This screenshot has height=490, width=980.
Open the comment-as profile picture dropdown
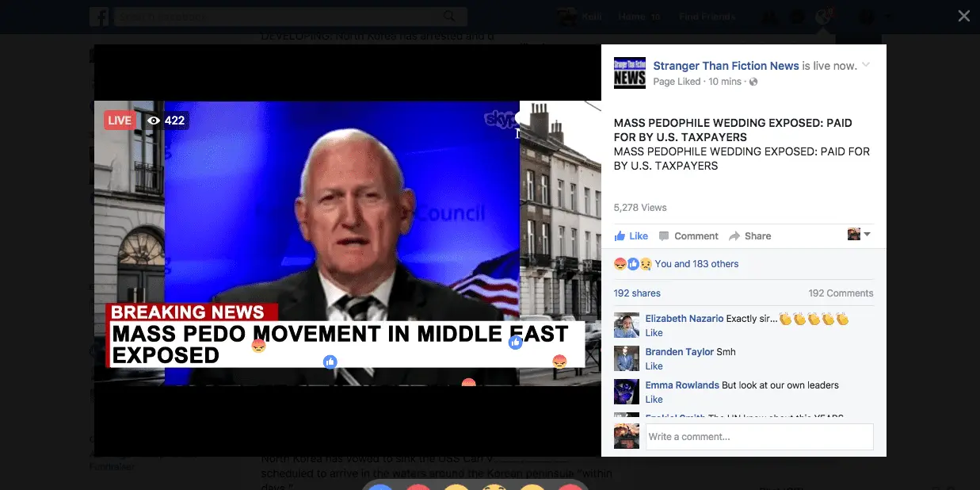click(x=859, y=235)
